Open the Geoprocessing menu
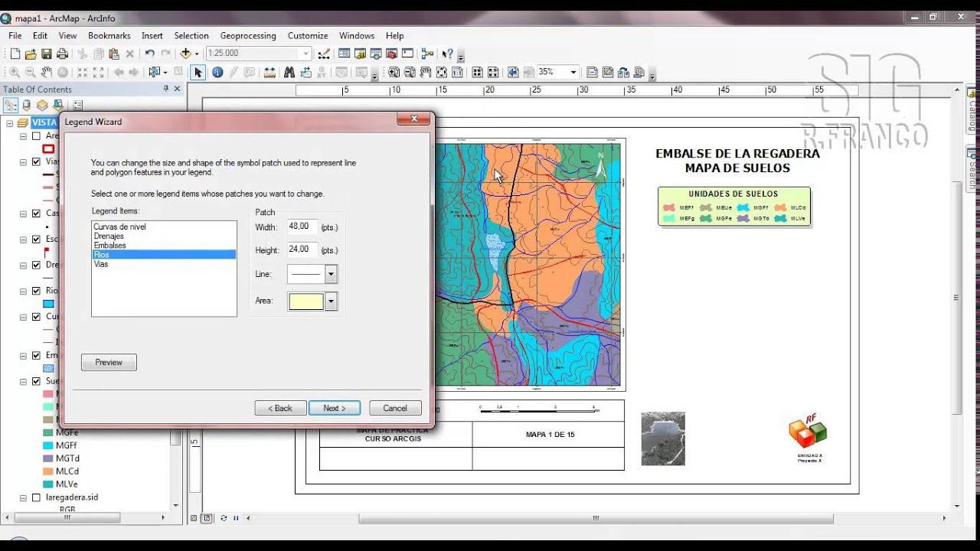This screenshot has width=980, height=551. [x=248, y=35]
